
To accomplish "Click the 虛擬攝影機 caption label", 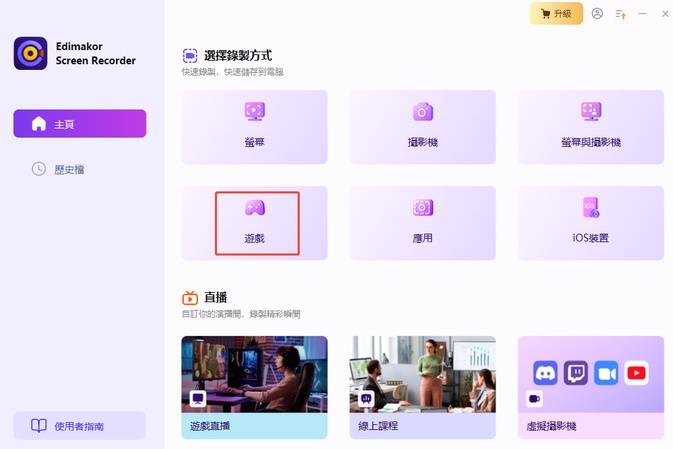I will click(552, 426).
